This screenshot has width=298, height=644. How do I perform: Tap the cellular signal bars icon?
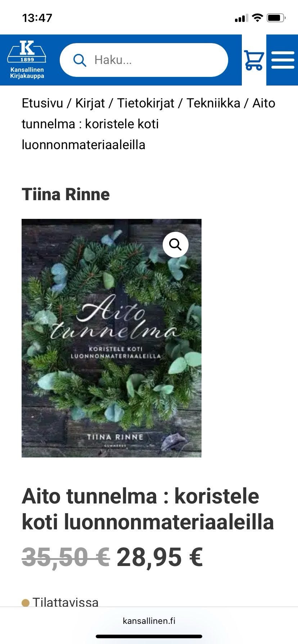point(241,18)
